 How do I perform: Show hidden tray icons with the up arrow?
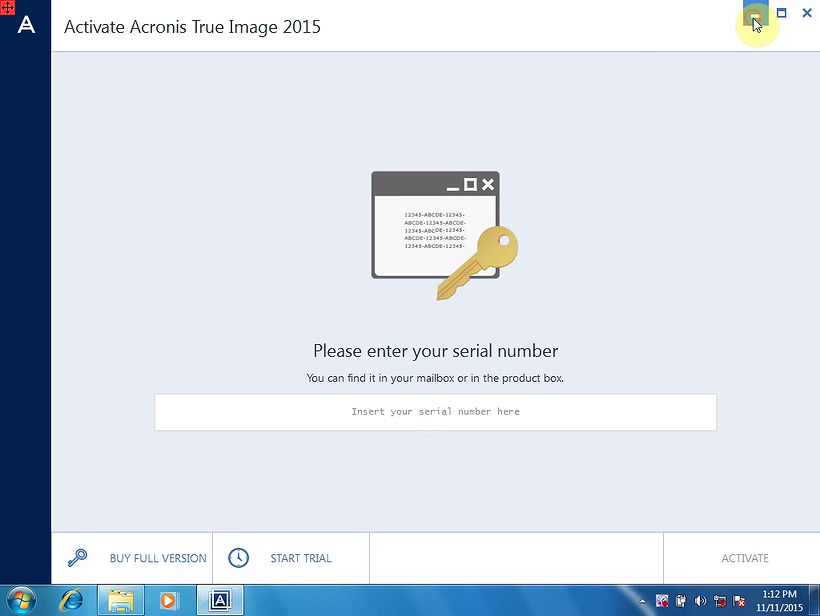643,601
